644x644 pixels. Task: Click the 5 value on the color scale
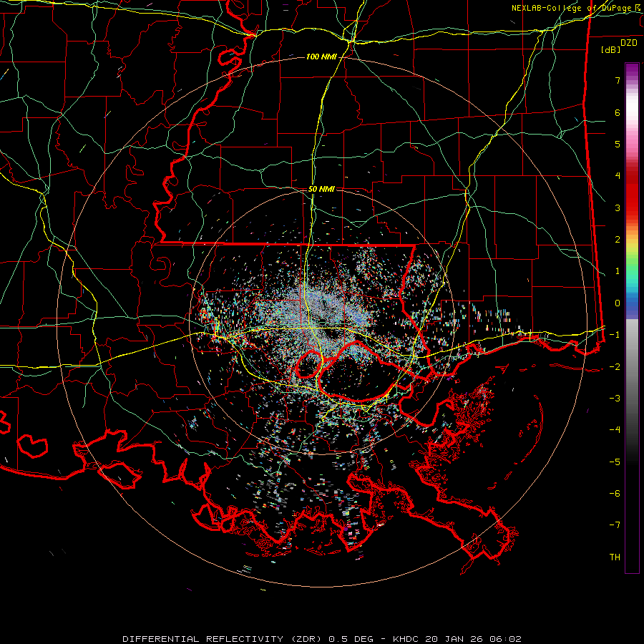click(618, 144)
